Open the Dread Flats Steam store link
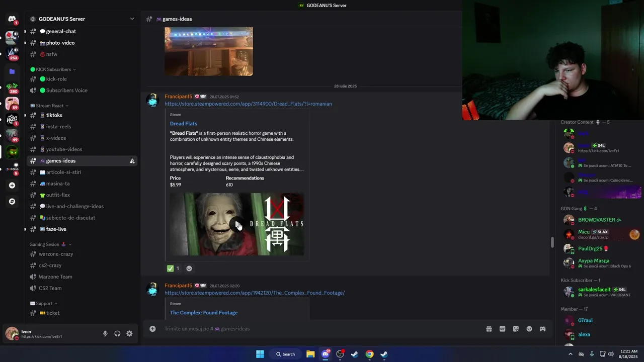Viewport: 644px width, 362px height. point(248,104)
